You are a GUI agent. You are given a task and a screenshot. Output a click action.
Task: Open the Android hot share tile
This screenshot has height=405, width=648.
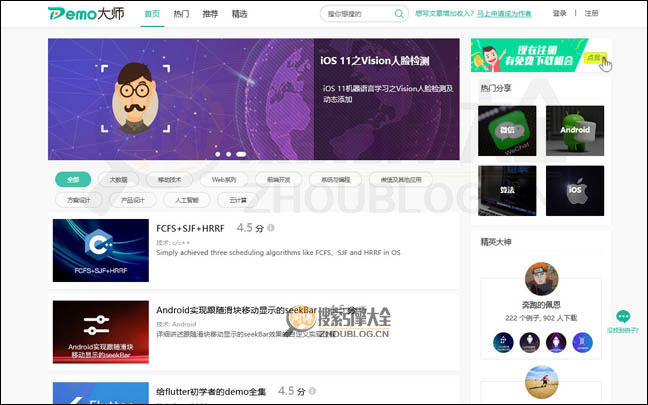(574, 131)
